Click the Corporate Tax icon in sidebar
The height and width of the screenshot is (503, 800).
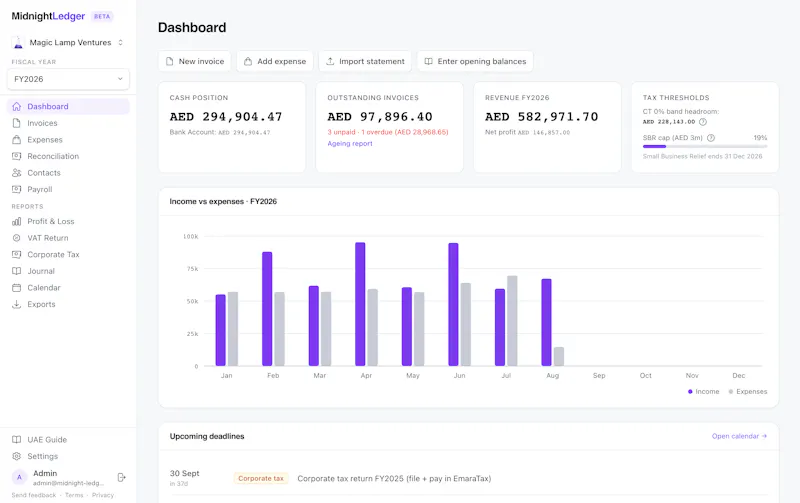tap(16, 255)
